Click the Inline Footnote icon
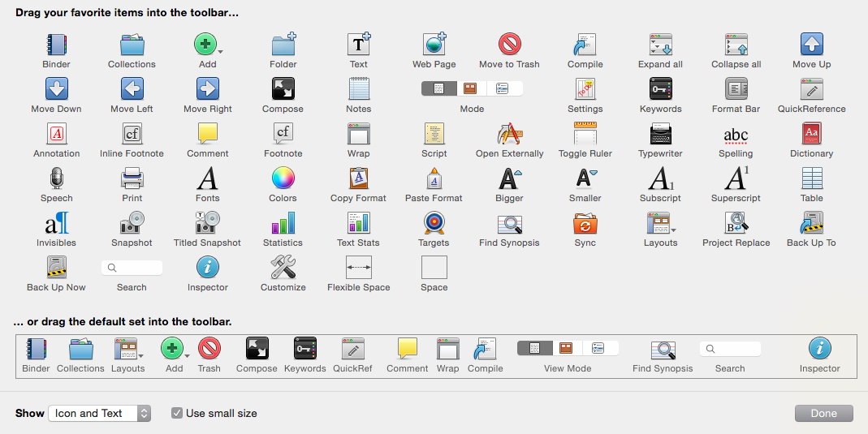Viewport: 868px width, 434px height. (x=132, y=133)
